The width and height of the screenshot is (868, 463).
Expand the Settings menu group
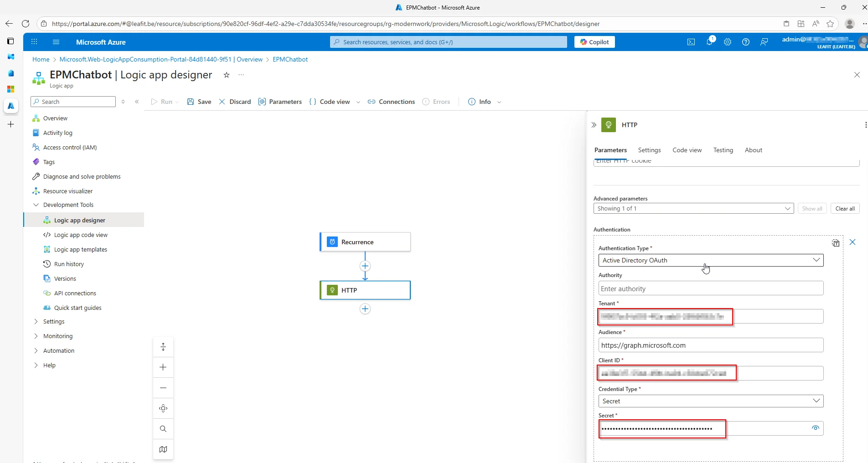[36, 322]
